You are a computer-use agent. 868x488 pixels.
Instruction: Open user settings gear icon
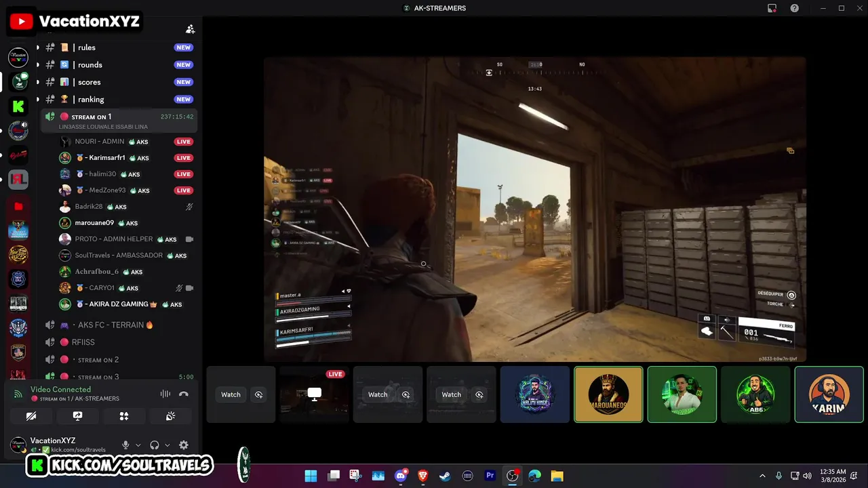[x=183, y=445]
